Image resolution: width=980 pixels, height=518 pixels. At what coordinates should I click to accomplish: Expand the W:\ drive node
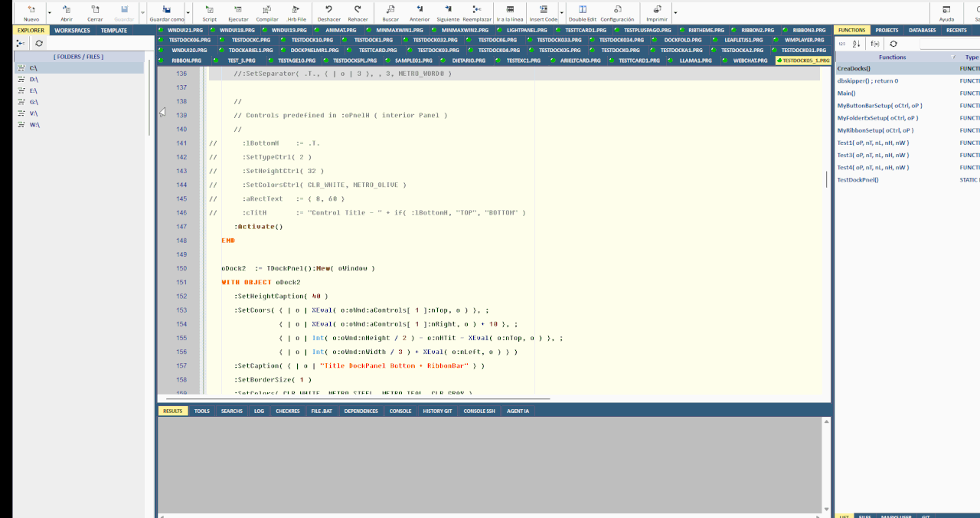click(x=21, y=124)
